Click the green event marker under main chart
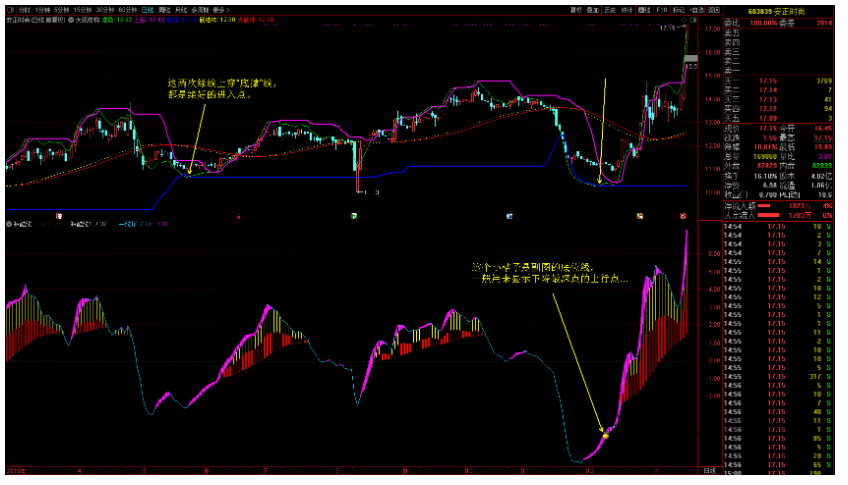 [x=354, y=215]
